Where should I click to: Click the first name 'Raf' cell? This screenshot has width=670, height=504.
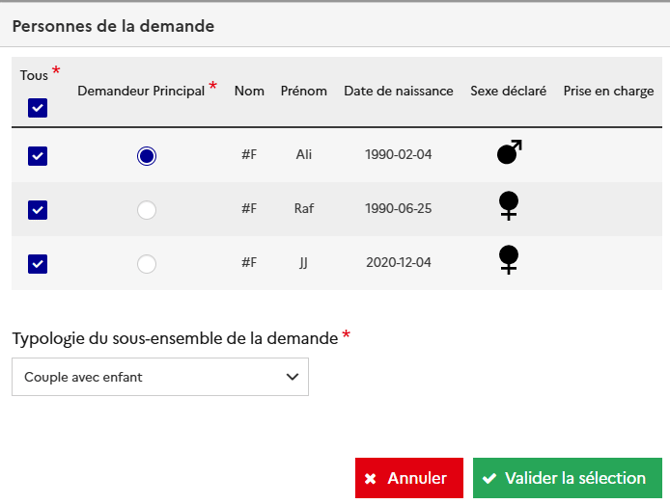pyautogui.click(x=304, y=209)
